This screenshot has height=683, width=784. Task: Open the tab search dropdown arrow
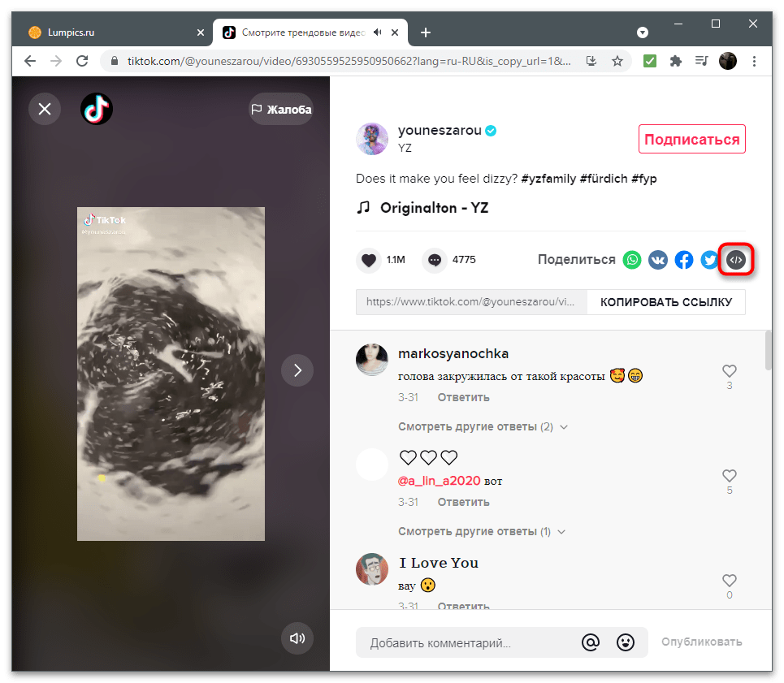click(643, 32)
